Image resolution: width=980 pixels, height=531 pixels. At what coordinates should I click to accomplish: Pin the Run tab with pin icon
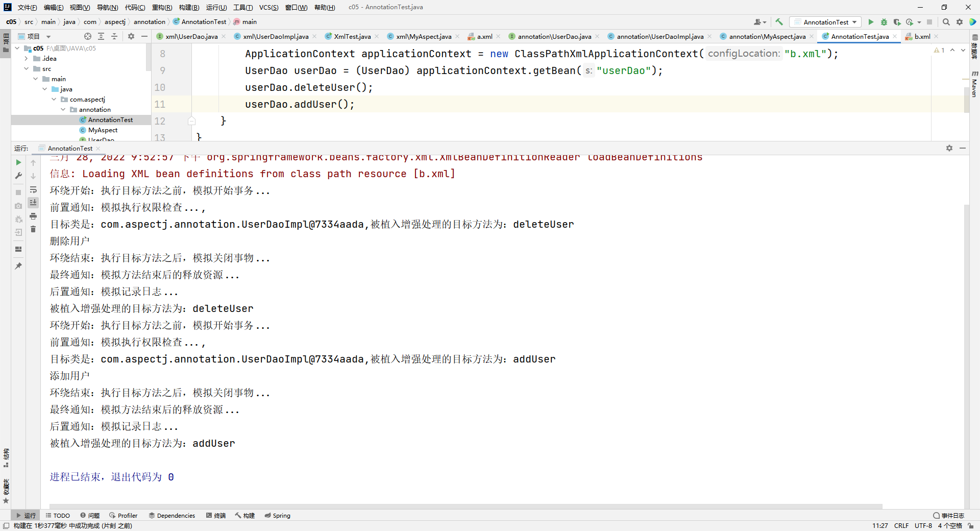point(18,266)
